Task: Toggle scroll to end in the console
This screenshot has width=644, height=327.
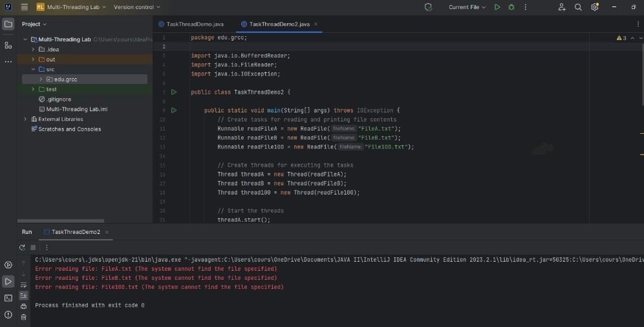Action: click(24, 295)
